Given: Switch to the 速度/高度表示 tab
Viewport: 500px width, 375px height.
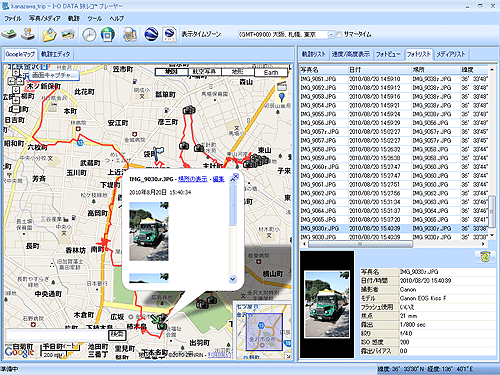Looking at the screenshot, I should tap(351, 54).
